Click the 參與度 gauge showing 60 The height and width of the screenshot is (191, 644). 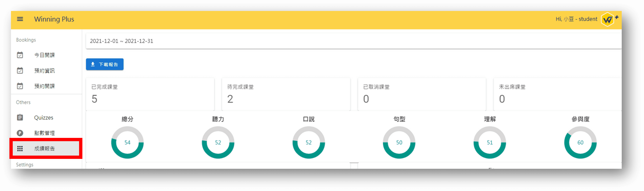tap(580, 142)
